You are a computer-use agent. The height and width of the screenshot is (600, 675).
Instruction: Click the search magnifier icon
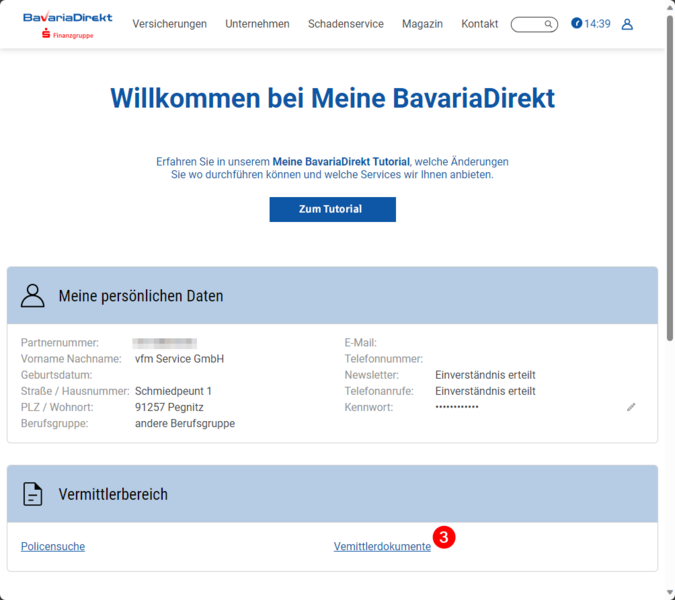pyautogui.click(x=548, y=24)
